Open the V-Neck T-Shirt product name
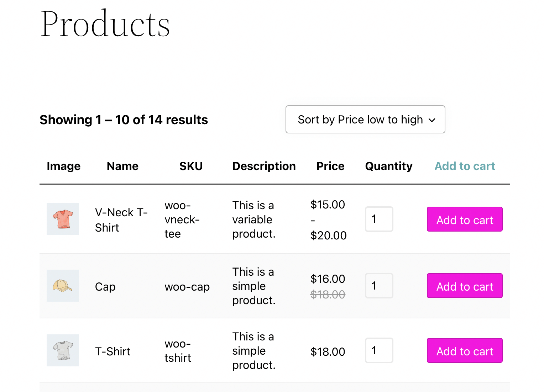Viewport: 544px width, 392px height. pyautogui.click(x=121, y=220)
